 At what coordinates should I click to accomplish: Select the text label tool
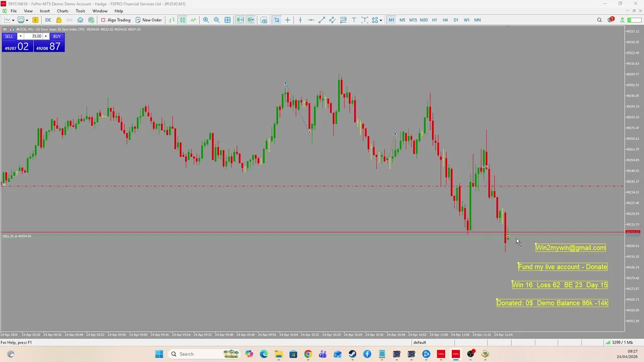(x=365, y=20)
